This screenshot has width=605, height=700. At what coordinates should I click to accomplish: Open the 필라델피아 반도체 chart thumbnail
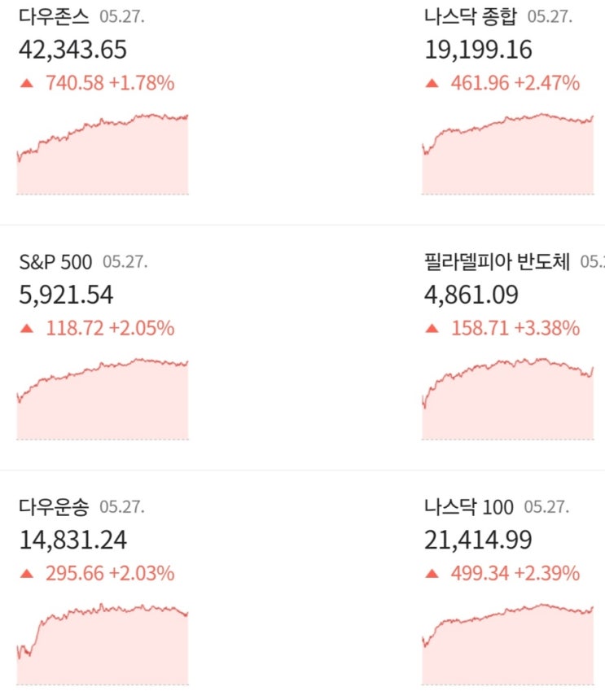click(508, 400)
